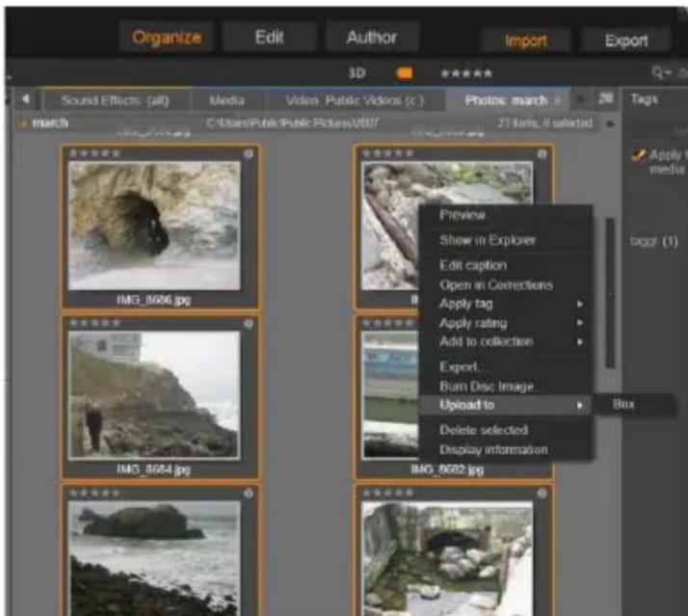This screenshot has height=616, width=688.
Task: Close the Photos: march tab
Action: (x=558, y=101)
